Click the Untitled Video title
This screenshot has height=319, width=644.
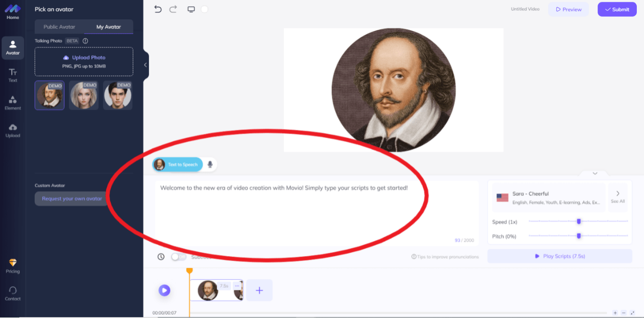coord(525,9)
